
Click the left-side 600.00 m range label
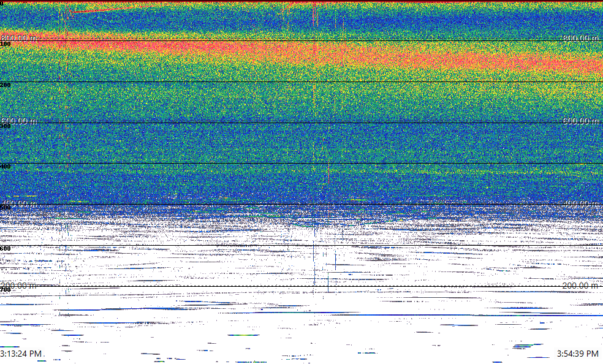(x=18, y=121)
